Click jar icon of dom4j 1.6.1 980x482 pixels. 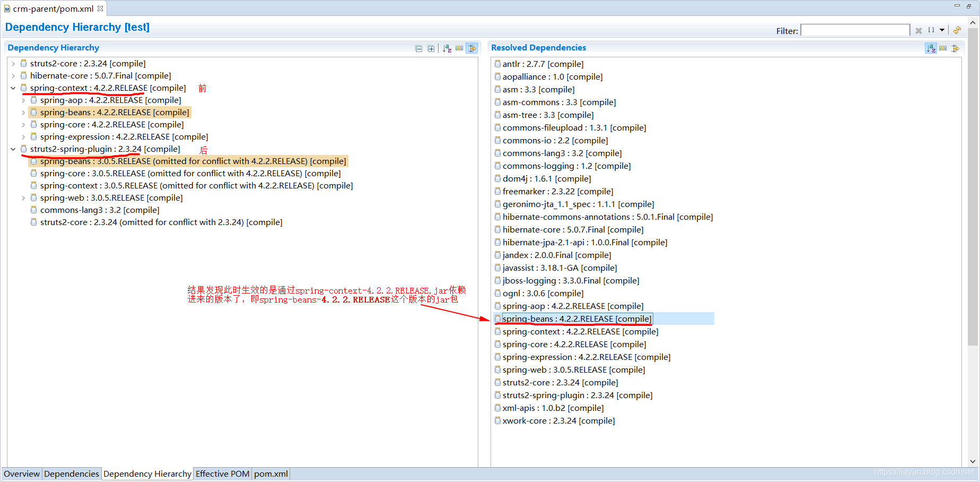(x=497, y=178)
